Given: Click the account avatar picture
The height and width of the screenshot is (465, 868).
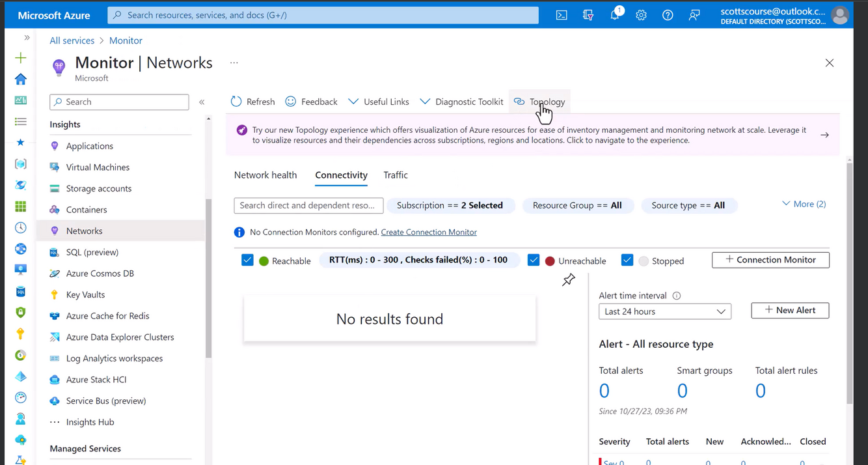Looking at the screenshot, I should pyautogui.click(x=840, y=15).
